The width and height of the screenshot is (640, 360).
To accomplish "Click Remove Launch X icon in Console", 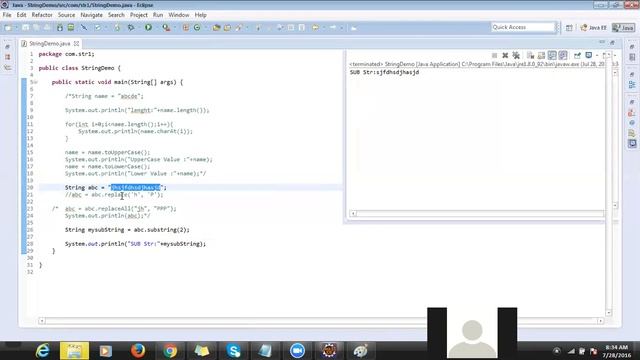I will pos(505,56).
